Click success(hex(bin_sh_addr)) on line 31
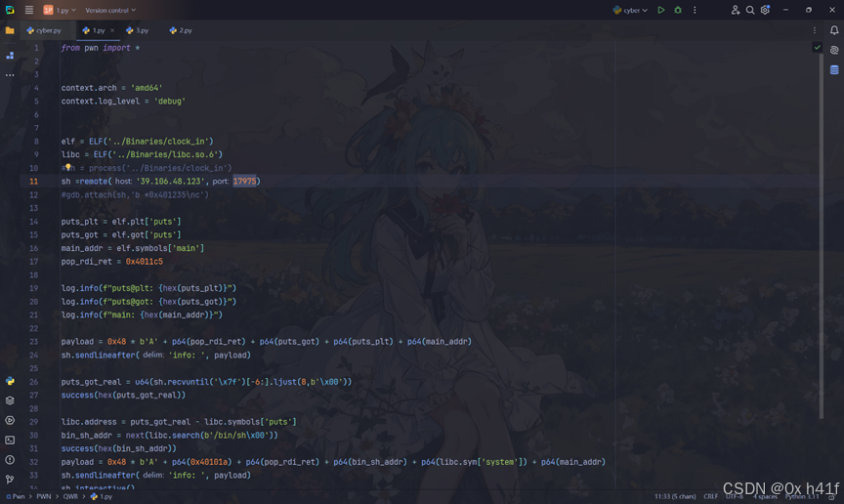Image resolution: width=844 pixels, height=504 pixels. pyautogui.click(x=118, y=448)
